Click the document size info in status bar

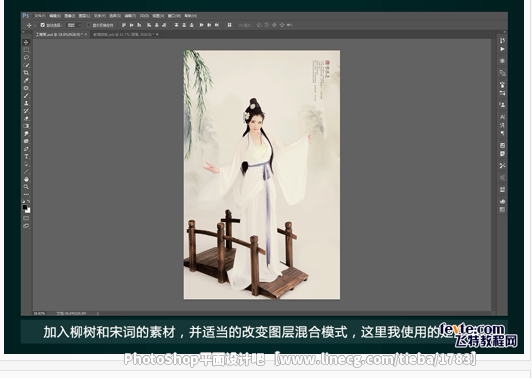click(x=71, y=314)
